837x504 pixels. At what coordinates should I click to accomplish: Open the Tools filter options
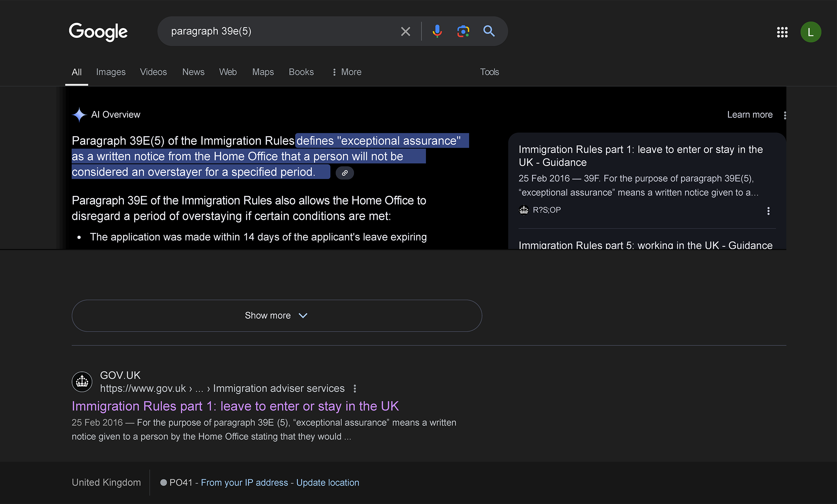[x=489, y=72]
